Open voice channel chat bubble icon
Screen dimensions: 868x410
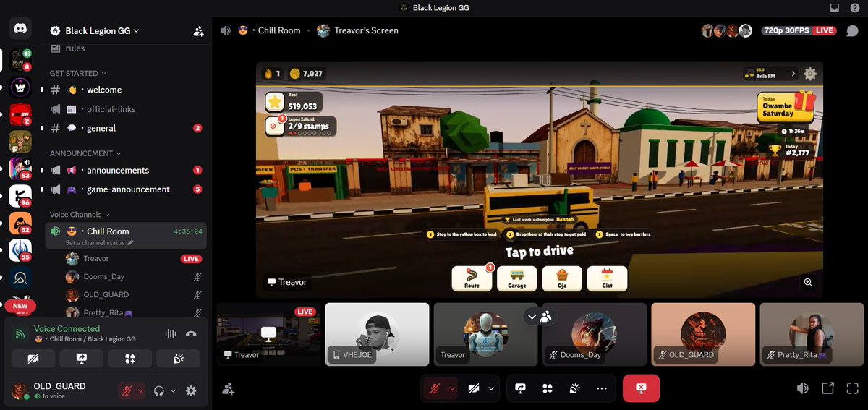[852, 31]
